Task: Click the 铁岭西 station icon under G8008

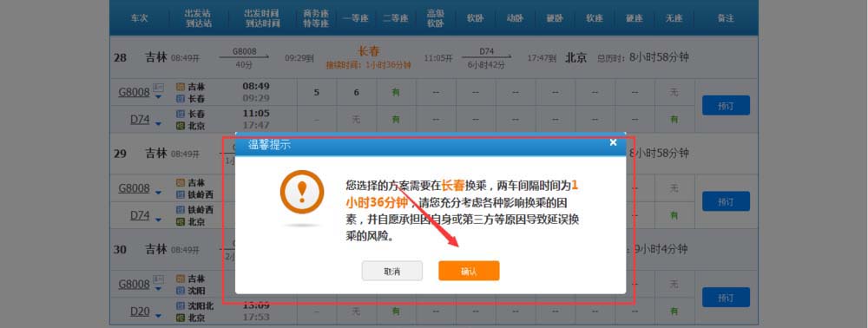Action: coord(180,194)
